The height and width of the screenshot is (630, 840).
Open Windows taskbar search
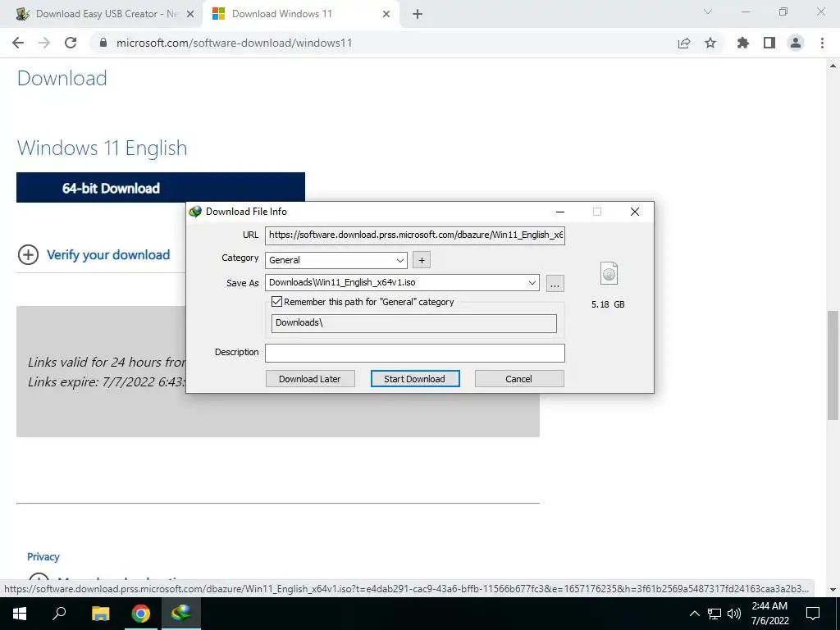tap(59, 614)
